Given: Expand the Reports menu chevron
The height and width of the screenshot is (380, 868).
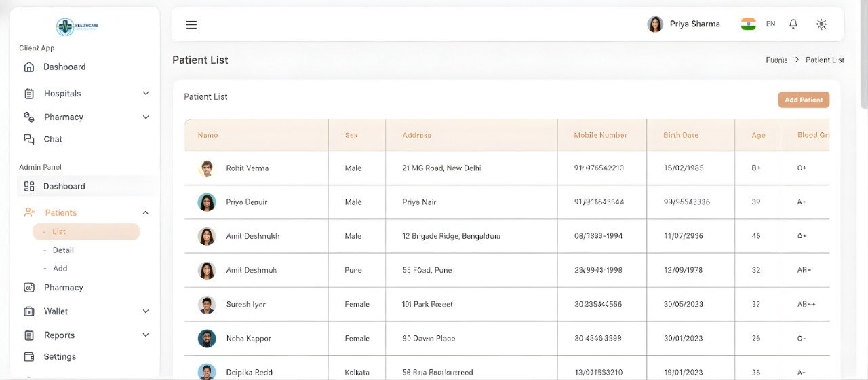Looking at the screenshot, I should (146, 335).
